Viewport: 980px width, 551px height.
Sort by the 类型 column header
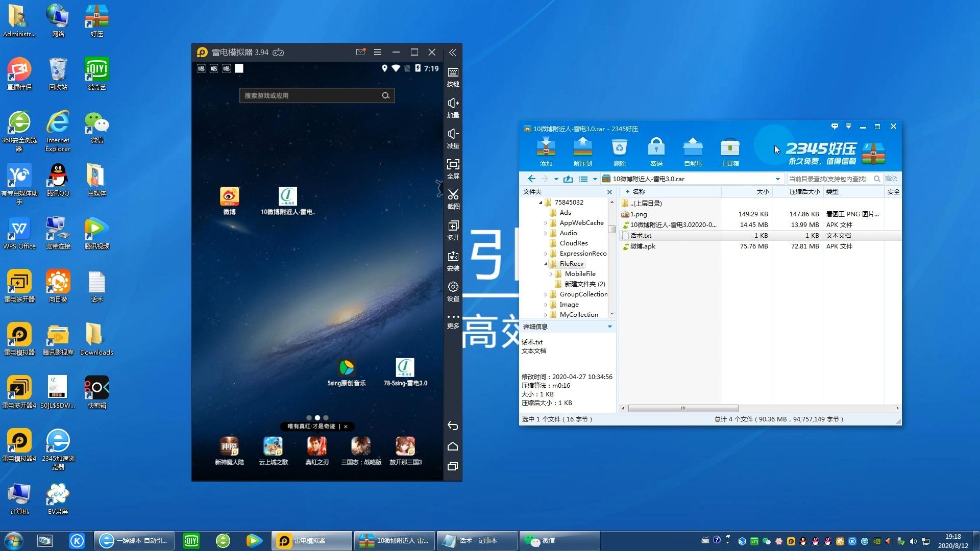[853, 192]
